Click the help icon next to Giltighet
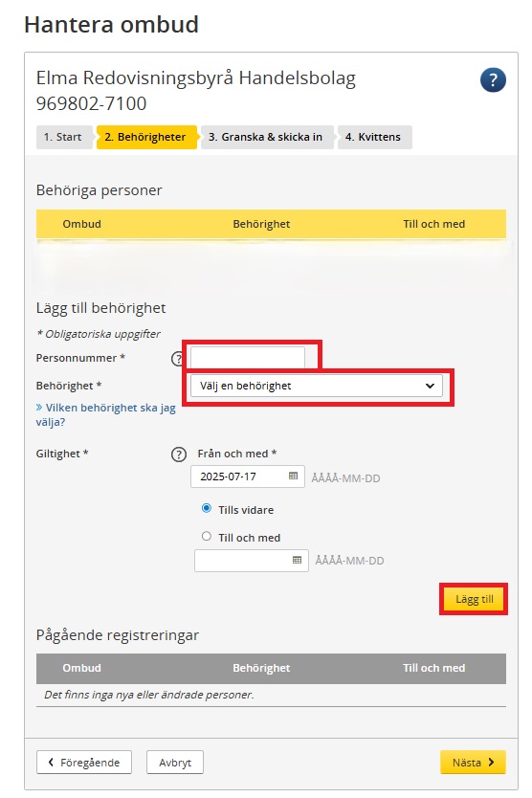Image resolution: width=532 pixels, height=798 pixels. pyautogui.click(x=179, y=454)
